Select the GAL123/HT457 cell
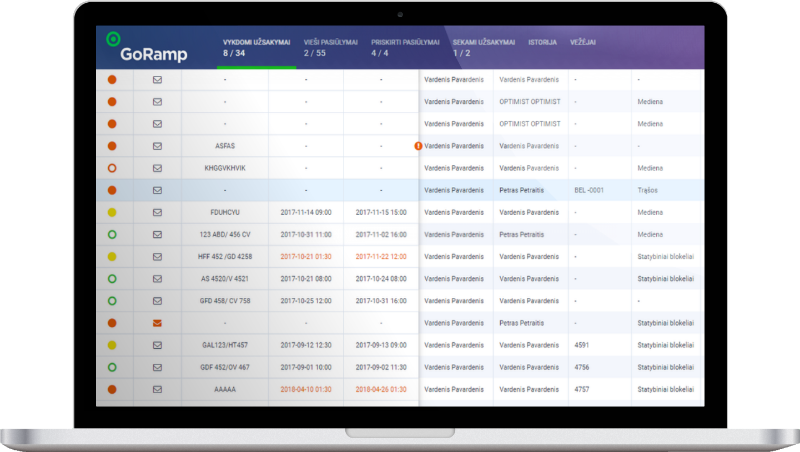 225,345
